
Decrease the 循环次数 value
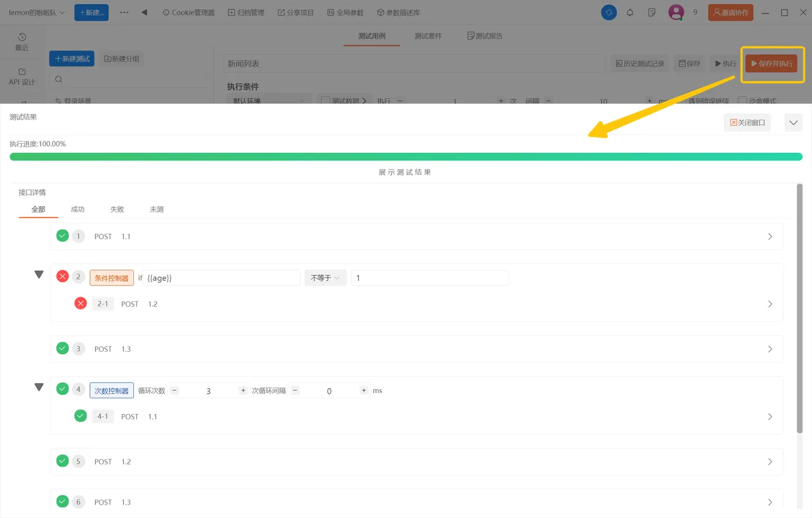pyautogui.click(x=174, y=391)
